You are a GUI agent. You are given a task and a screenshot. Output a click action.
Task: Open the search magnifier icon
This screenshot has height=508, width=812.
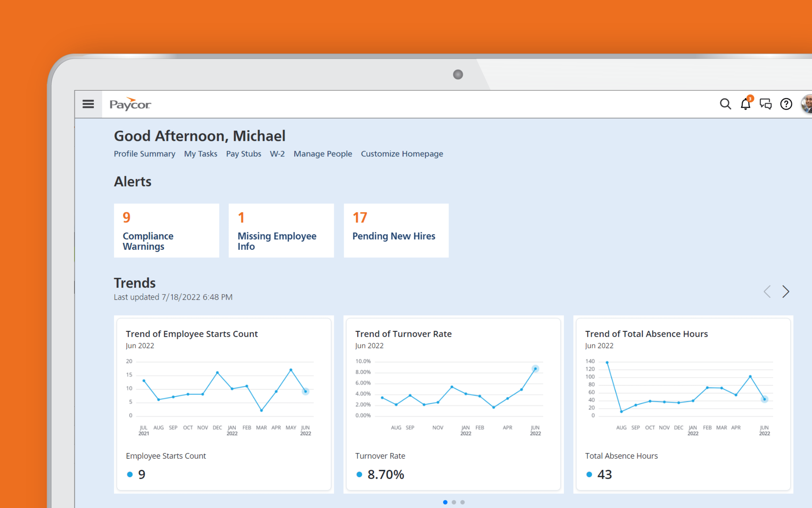pyautogui.click(x=725, y=104)
